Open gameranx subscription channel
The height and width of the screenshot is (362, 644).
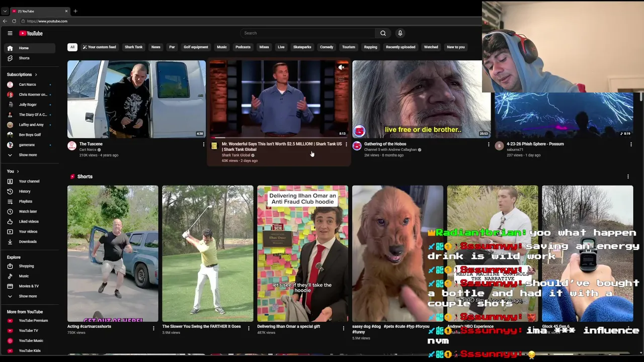pyautogui.click(x=30, y=145)
